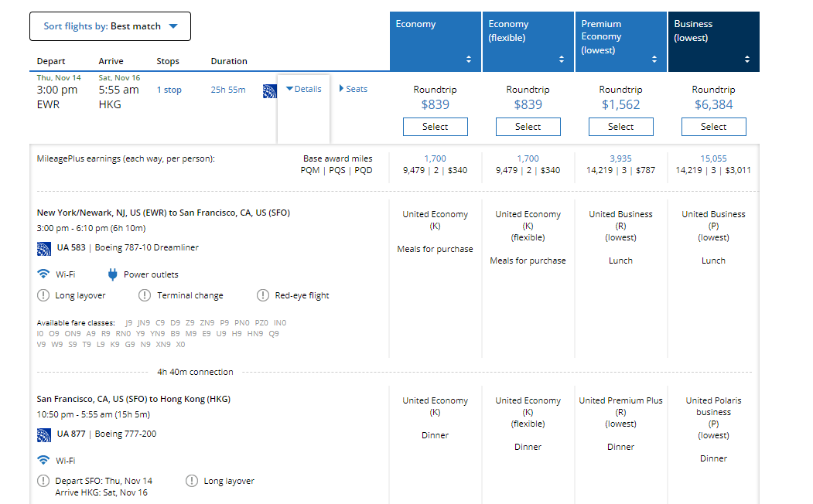Click the MileagePlus earnings label
Viewport: 813px width, 504px height.
(126, 158)
